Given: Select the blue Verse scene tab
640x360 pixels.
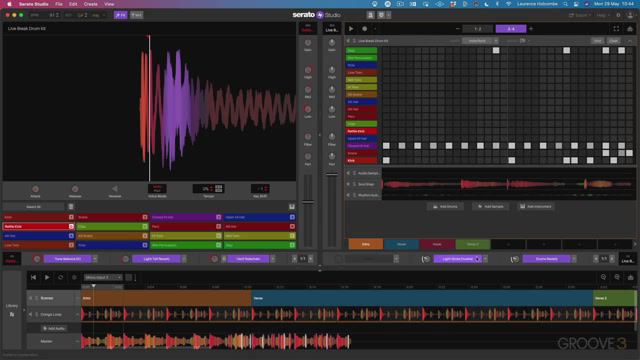Looking at the screenshot, I should click(x=402, y=244).
